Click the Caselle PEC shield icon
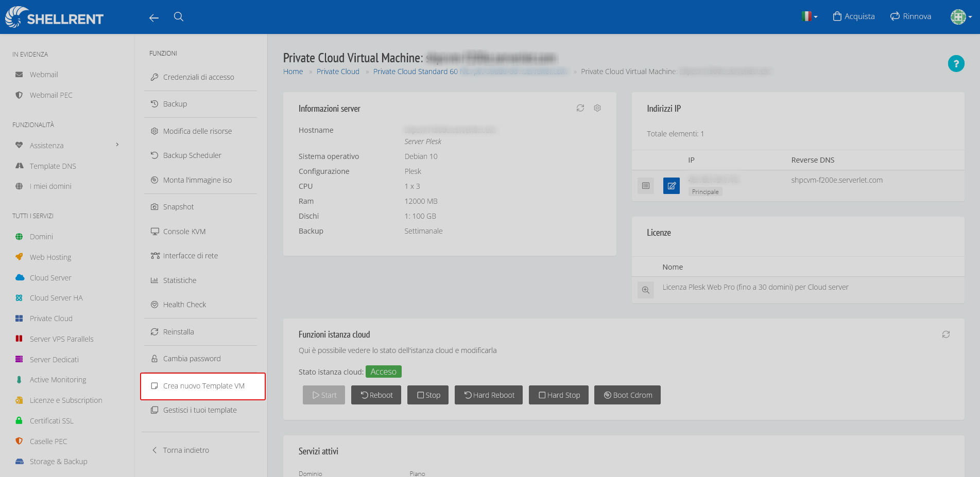 (19, 441)
